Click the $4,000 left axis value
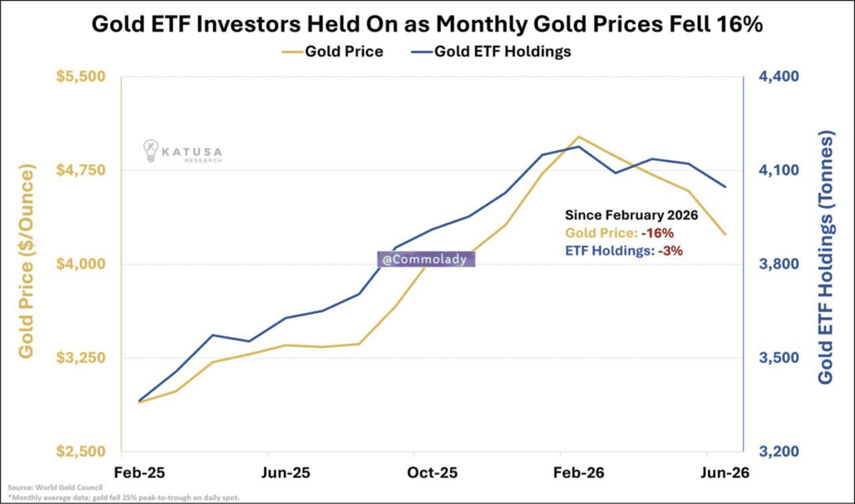This screenshot has height=504, width=855. coord(81,264)
